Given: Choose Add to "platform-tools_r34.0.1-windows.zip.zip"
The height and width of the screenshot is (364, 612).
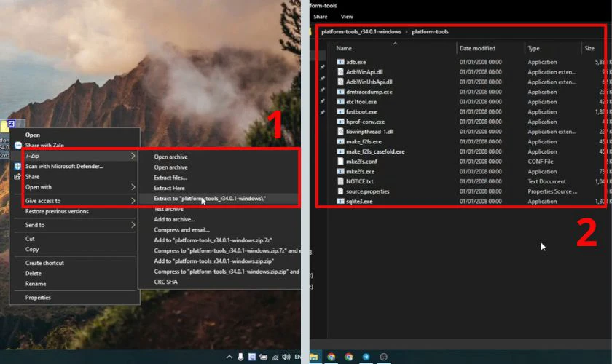Looking at the screenshot, I should [214, 261].
